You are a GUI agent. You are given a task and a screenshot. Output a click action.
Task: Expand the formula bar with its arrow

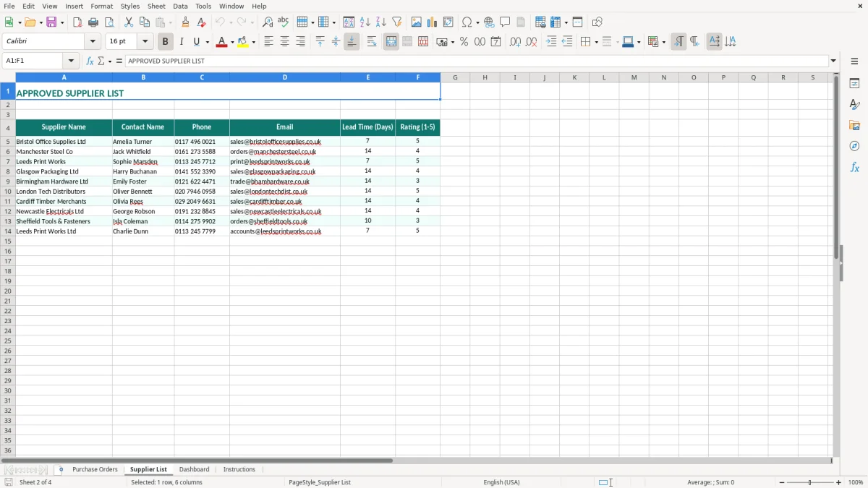click(833, 61)
